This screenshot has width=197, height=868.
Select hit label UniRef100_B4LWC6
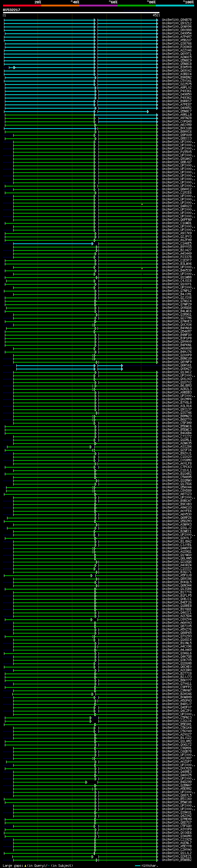[x=177, y=311]
